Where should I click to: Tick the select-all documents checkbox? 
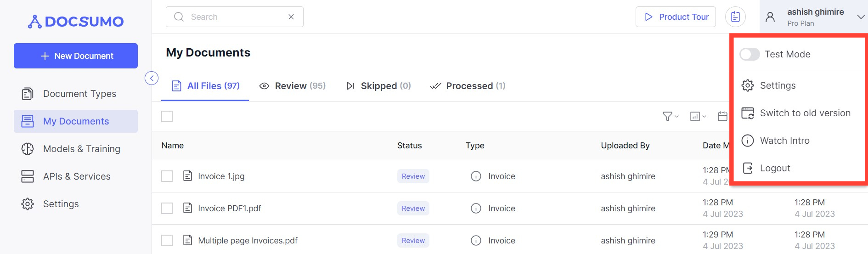[167, 117]
